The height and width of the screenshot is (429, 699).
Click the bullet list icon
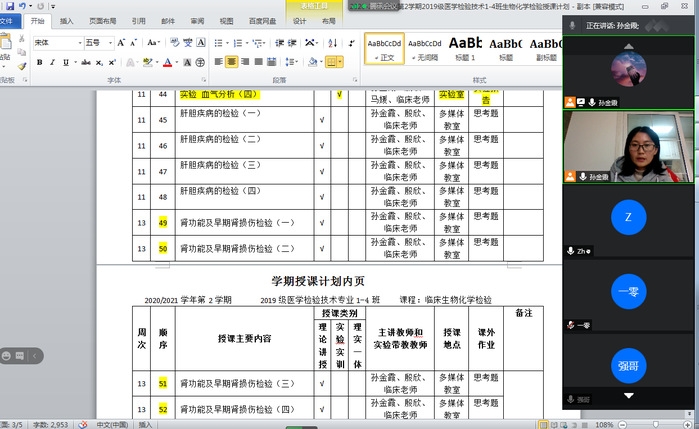tap(219, 43)
